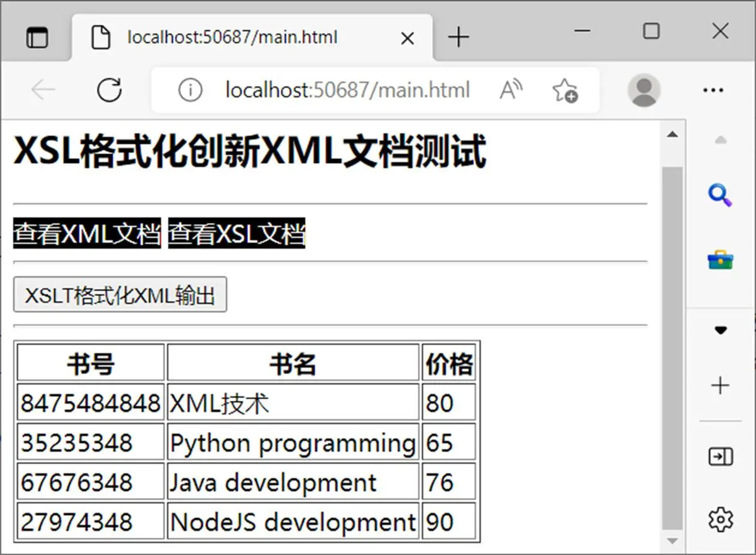Open sidebar Tools briefcase icon
The height and width of the screenshot is (555, 756).
720,260
